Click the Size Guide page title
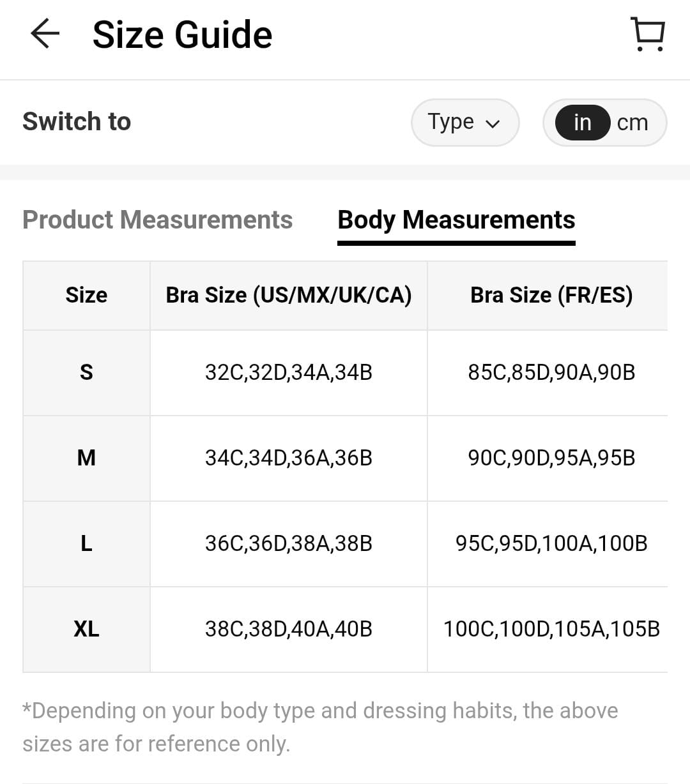The image size is (690, 784). 182,34
